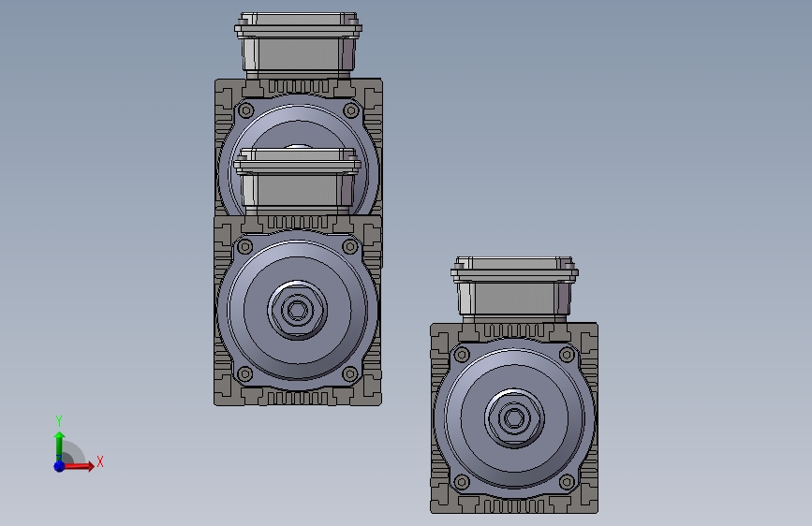Select hex socket shaft on the lower-left motor
The height and width of the screenshot is (526, 812).
pos(297,310)
